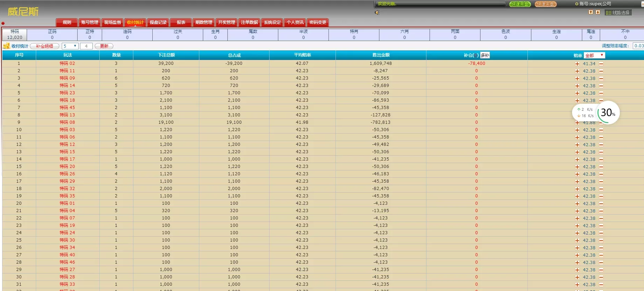Image resolution: width=644 pixels, height=291 pixels.
Task: Switch to the 账号管理 tab
Action: click(x=89, y=22)
